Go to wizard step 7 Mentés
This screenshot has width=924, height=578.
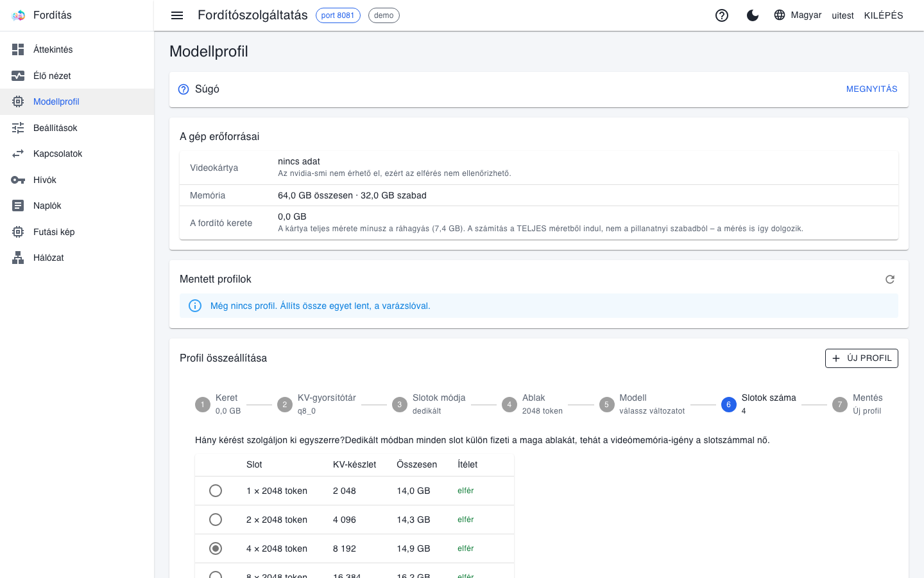click(x=857, y=404)
